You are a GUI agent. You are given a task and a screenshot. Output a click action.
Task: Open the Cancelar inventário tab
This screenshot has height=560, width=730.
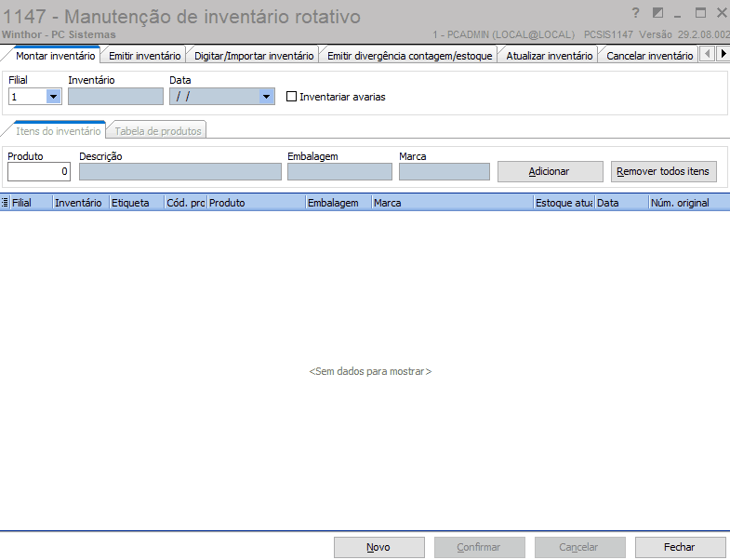(x=649, y=56)
